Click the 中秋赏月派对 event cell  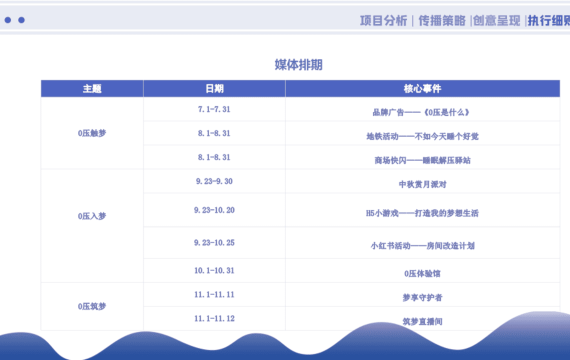coord(422,181)
